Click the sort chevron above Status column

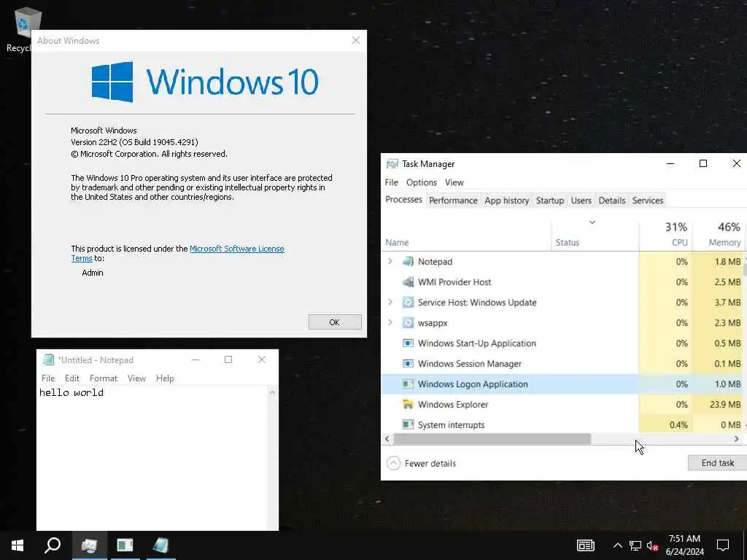592,222
